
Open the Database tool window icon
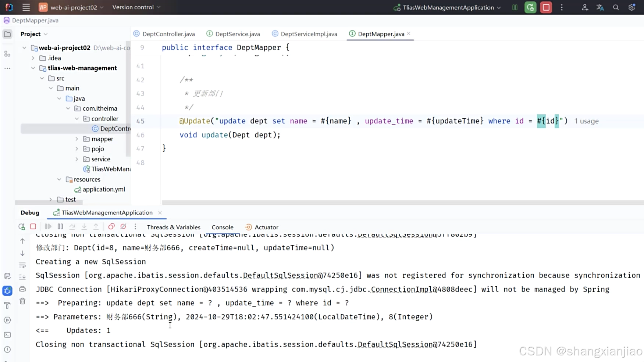pyautogui.click(x=7, y=276)
